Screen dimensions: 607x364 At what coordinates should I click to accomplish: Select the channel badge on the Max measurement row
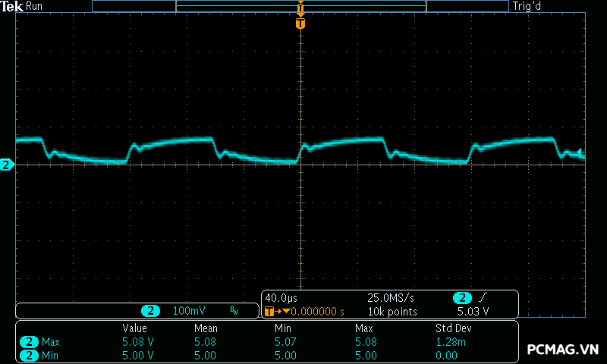[x=29, y=342]
